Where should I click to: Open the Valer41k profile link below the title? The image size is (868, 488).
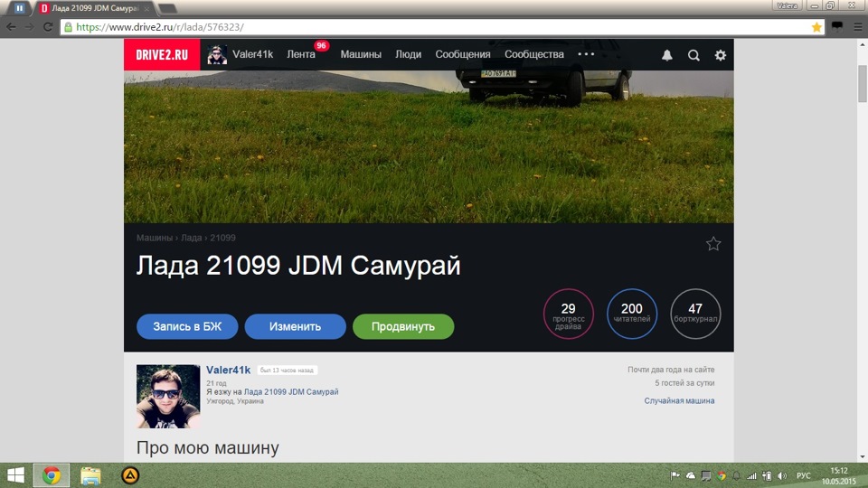pyautogui.click(x=228, y=370)
